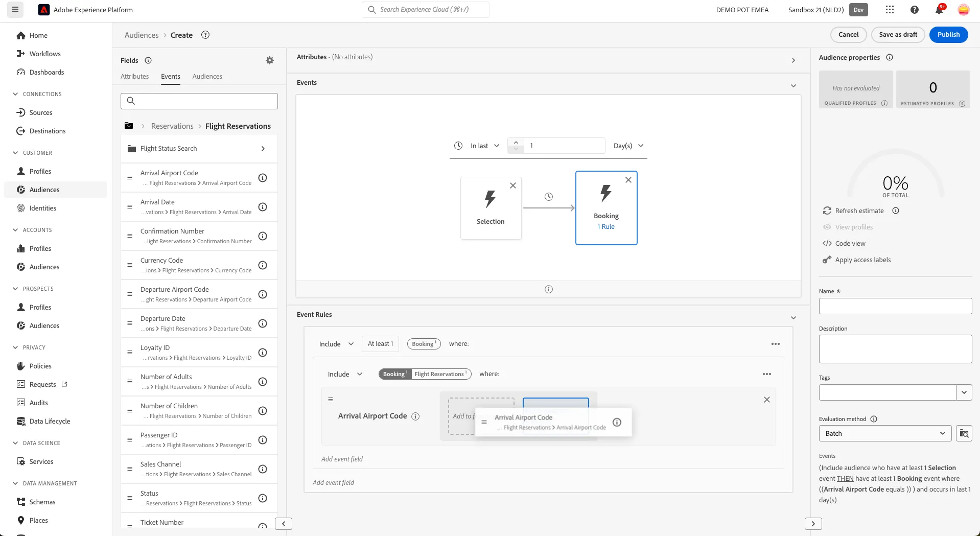Show info for Loyalty ID field
This screenshot has width=980, height=536.
pyautogui.click(x=263, y=353)
